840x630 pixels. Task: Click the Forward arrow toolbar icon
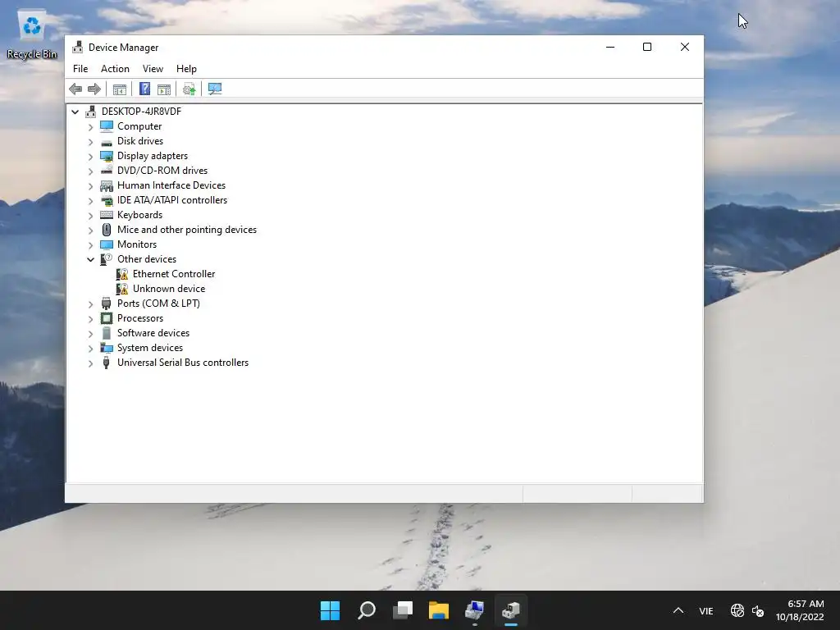tap(94, 89)
